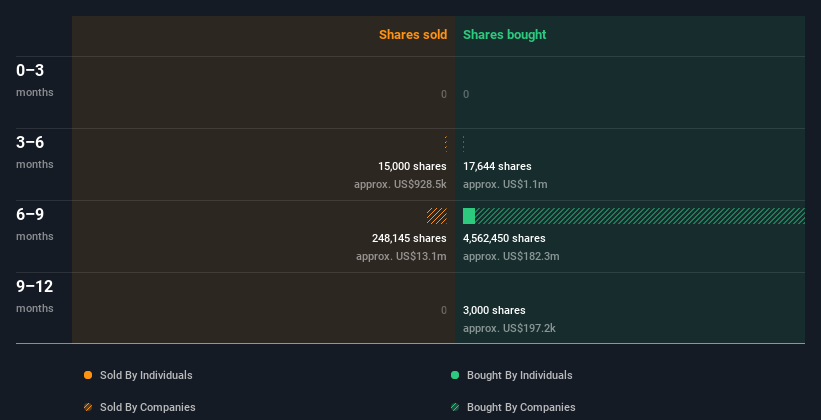Screen dimensions: 821x420
Task: Click the small green bought bar in 3–6 months
Action: [464, 144]
